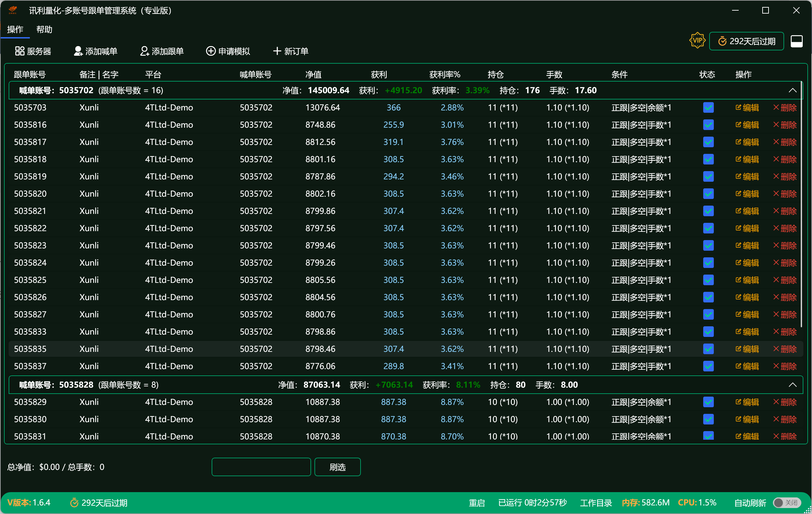Viewport: 812px width, 514px height.
Task: Open the 帮助 menu
Action: (44, 30)
